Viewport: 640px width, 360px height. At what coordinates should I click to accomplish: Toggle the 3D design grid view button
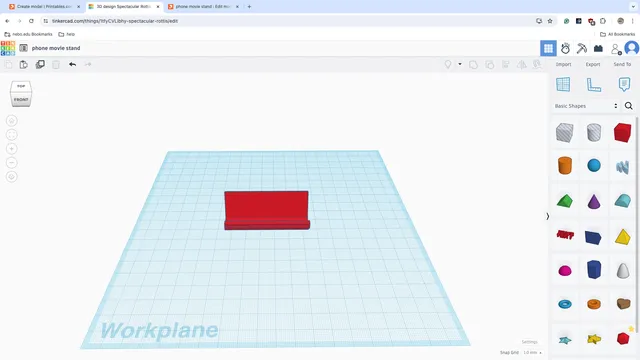[548, 49]
